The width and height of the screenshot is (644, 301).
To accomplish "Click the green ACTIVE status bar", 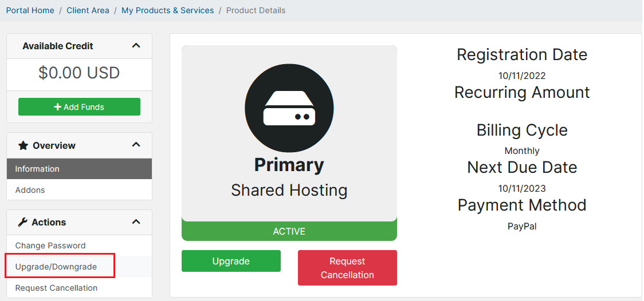I will 289,231.
